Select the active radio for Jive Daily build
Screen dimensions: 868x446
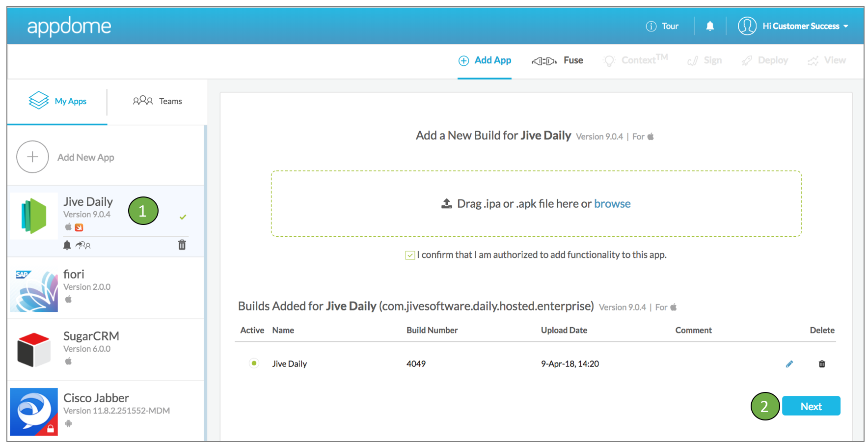tap(254, 363)
